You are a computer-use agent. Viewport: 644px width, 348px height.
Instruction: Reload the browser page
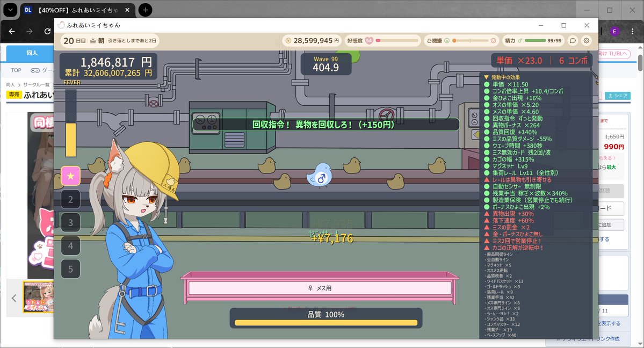48,31
